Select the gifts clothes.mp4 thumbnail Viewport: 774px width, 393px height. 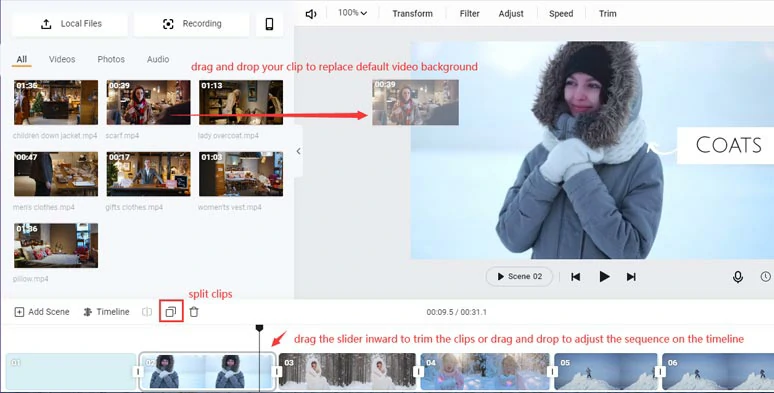(x=149, y=174)
